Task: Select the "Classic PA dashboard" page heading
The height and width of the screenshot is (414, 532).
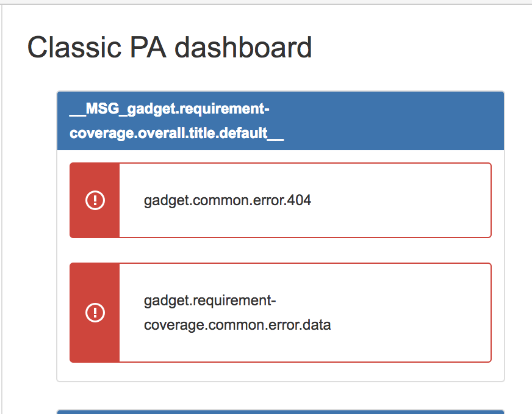Action: click(170, 48)
